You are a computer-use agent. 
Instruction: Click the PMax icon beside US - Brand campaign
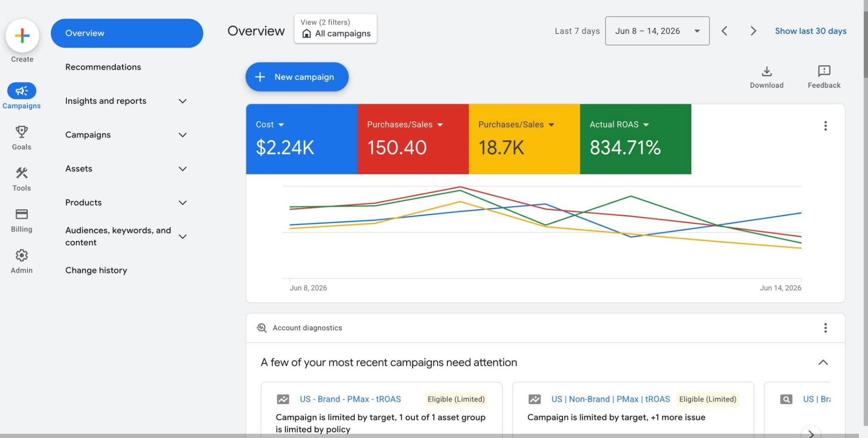pyautogui.click(x=283, y=399)
